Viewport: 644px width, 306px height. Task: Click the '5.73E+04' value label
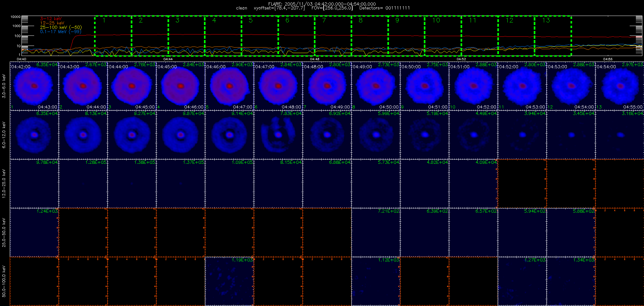coord(389,162)
